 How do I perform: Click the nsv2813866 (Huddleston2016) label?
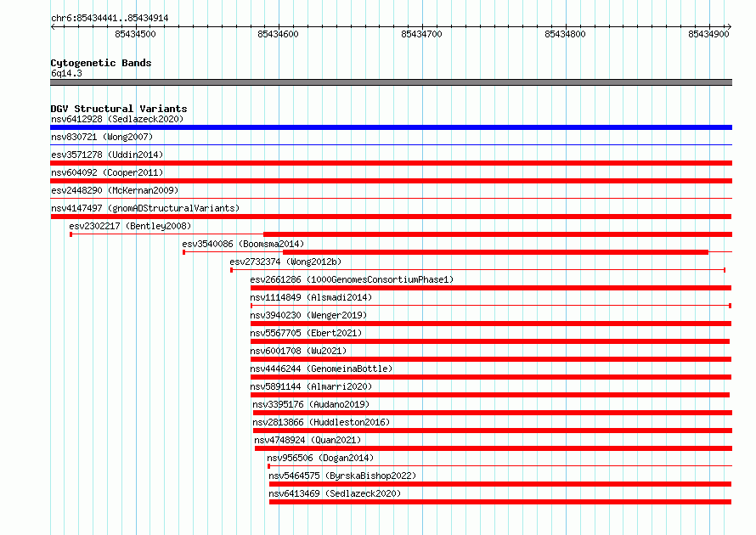pyautogui.click(x=321, y=422)
